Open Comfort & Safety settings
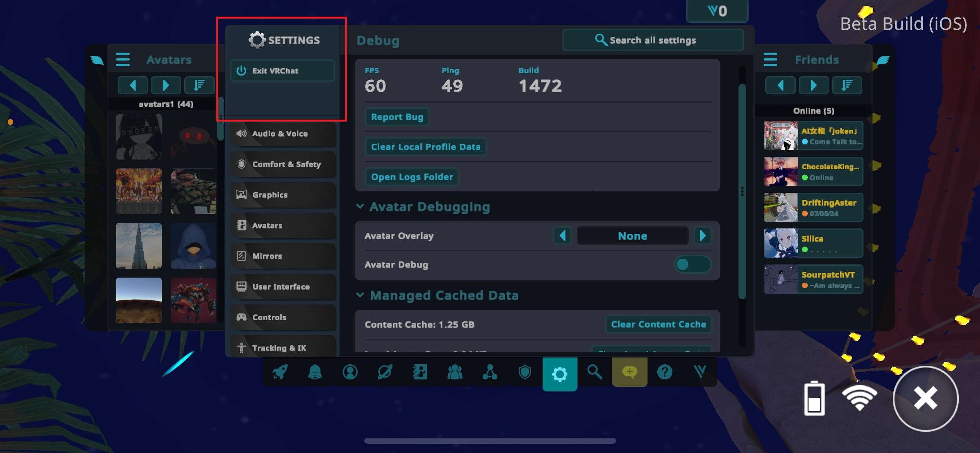This screenshot has height=453, width=980. point(283,164)
